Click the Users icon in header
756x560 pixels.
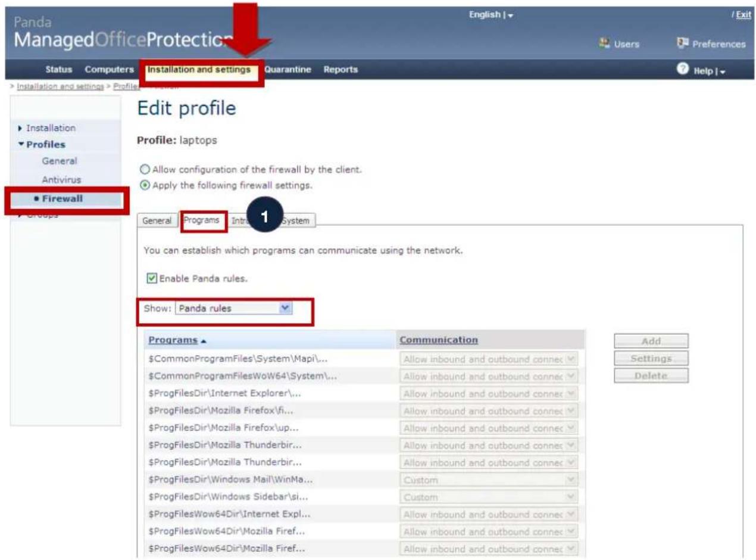tap(606, 43)
